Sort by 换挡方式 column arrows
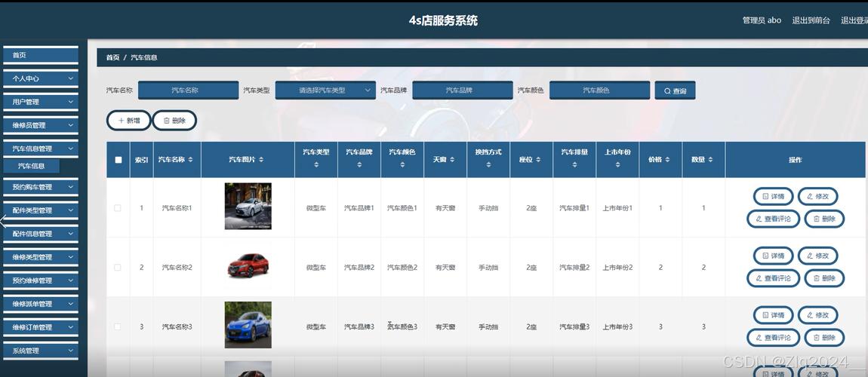The width and height of the screenshot is (868, 377). [488, 164]
